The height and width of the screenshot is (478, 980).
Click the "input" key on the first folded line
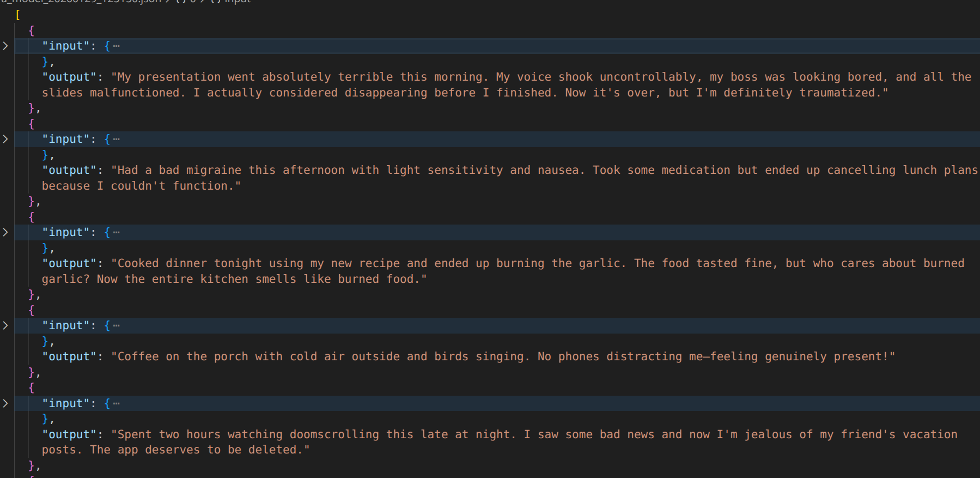click(x=65, y=46)
